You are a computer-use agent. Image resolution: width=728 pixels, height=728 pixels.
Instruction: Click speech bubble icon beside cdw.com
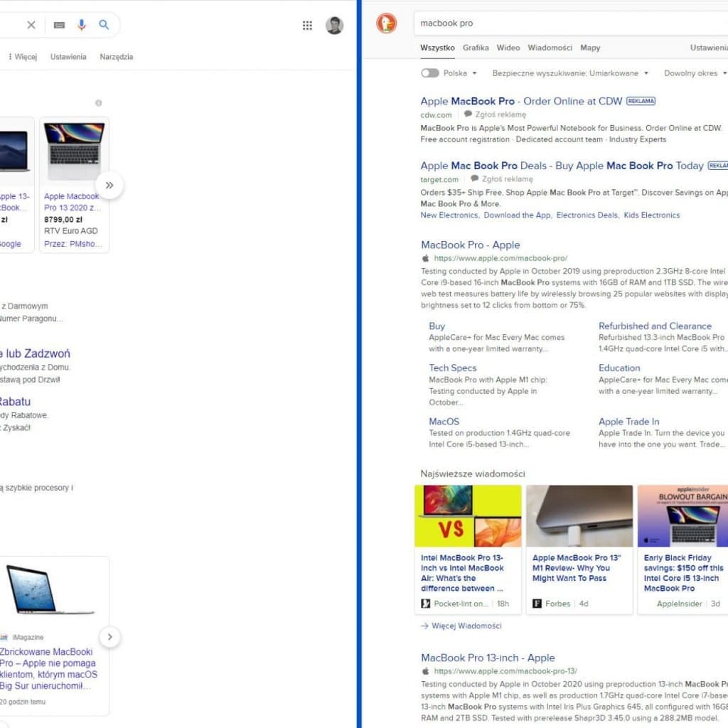(468, 114)
